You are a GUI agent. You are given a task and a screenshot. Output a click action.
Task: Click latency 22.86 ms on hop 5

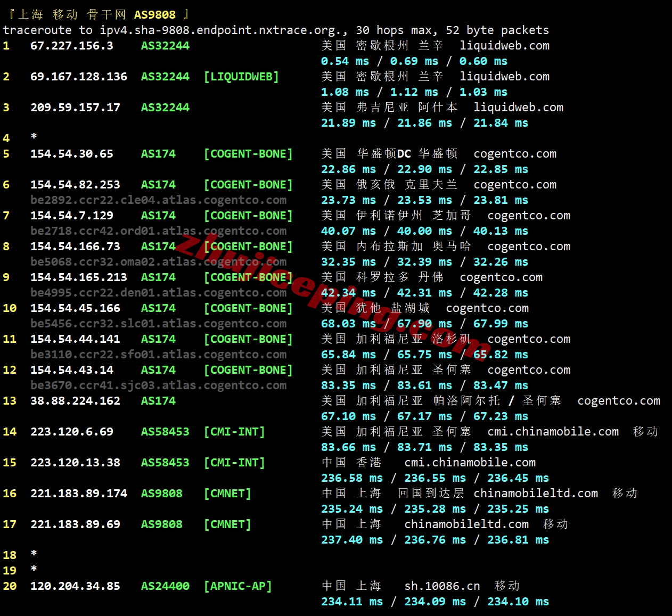click(348, 169)
